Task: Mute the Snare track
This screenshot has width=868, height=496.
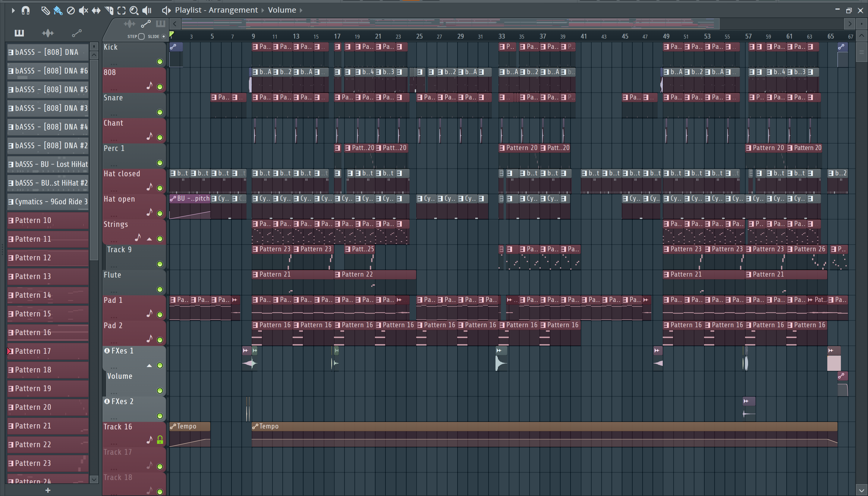Action: click(x=160, y=112)
